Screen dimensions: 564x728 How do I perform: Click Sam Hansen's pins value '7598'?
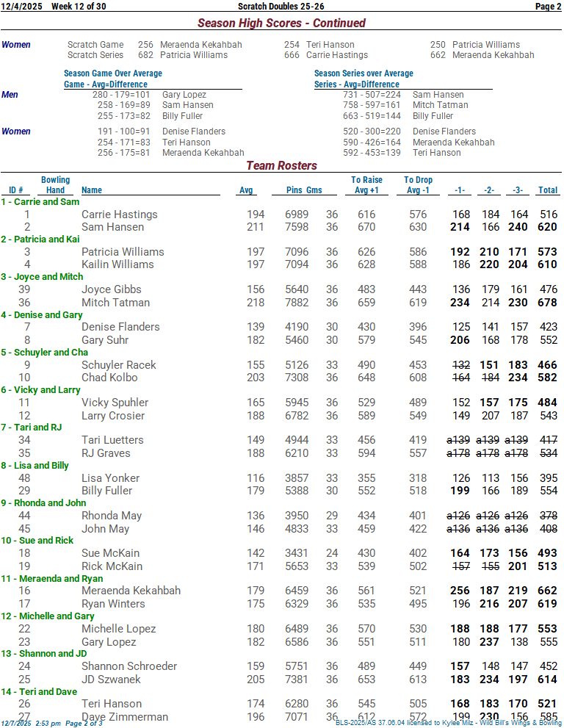[x=297, y=227]
